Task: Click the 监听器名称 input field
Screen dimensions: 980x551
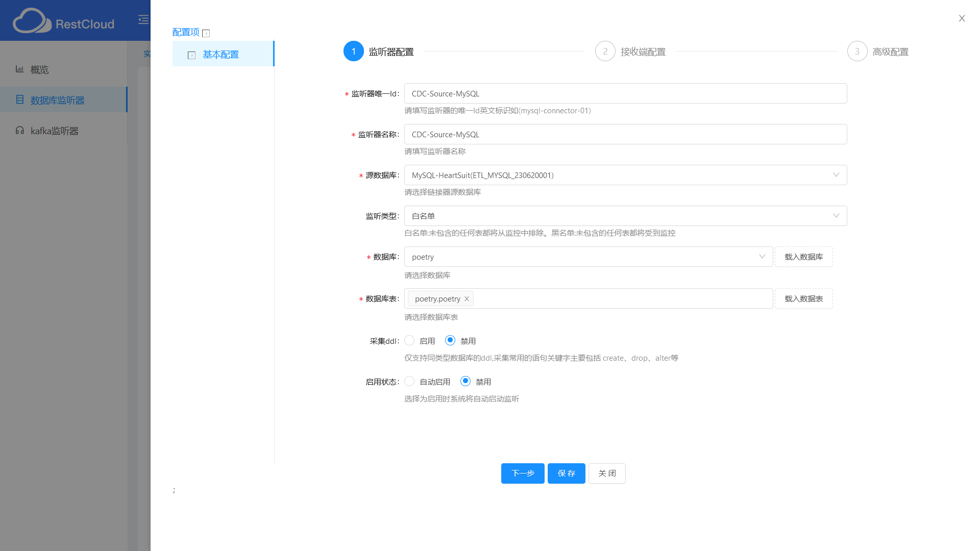Action: [625, 134]
